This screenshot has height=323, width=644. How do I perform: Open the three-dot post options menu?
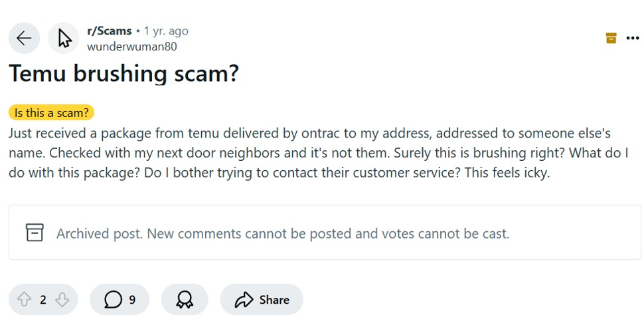pyautogui.click(x=632, y=38)
